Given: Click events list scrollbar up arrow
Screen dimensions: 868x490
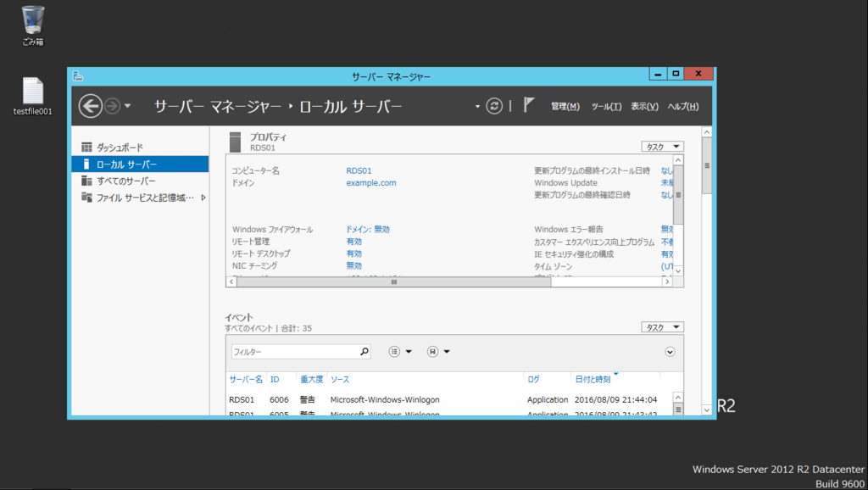Looking at the screenshot, I should [x=678, y=397].
